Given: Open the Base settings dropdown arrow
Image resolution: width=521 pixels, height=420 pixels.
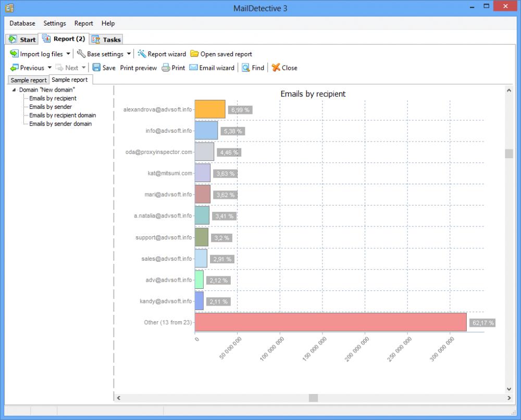Looking at the screenshot, I should click(128, 54).
